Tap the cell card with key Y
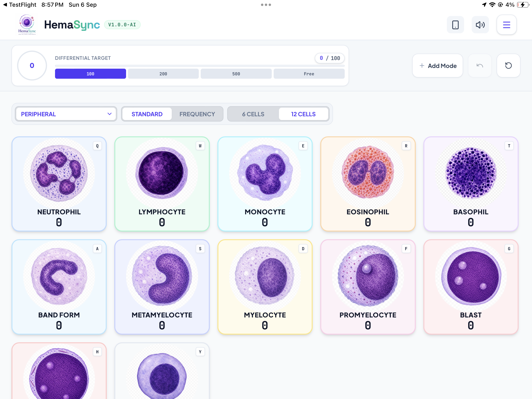This screenshot has width=532, height=399. 162,371
